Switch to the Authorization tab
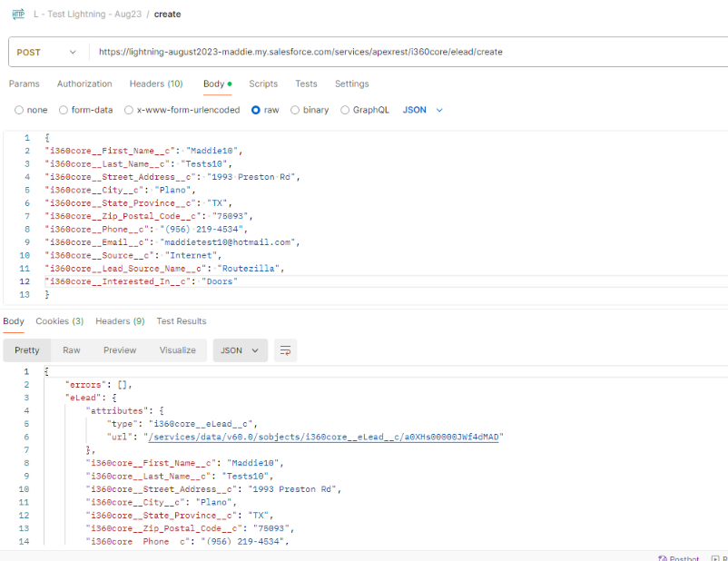 coord(84,84)
